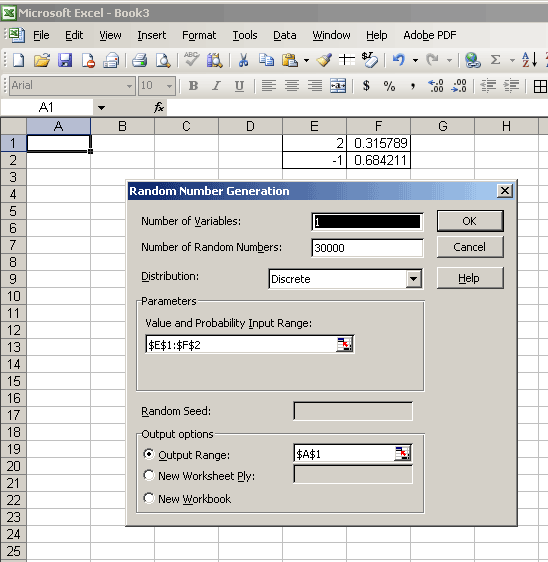Click the Redo arrow icon
Viewport: 548px width, 562px height.
point(433,60)
